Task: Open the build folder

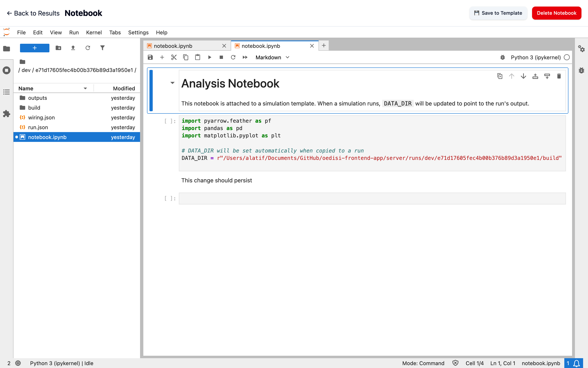Action: point(77,108)
